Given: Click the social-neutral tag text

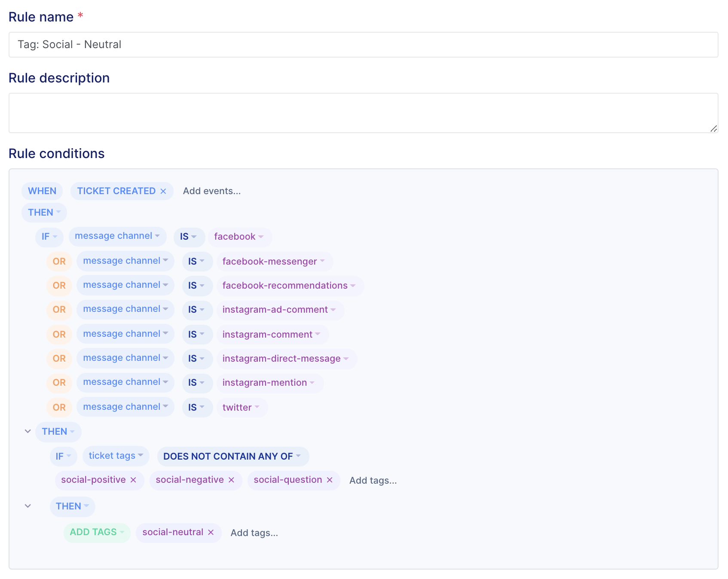Looking at the screenshot, I should click(x=173, y=532).
